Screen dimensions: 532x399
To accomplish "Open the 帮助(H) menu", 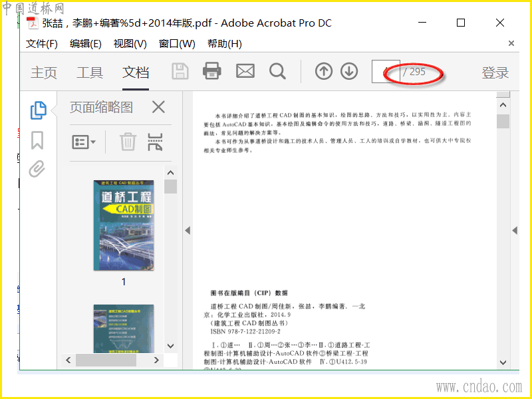I will (225, 44).
